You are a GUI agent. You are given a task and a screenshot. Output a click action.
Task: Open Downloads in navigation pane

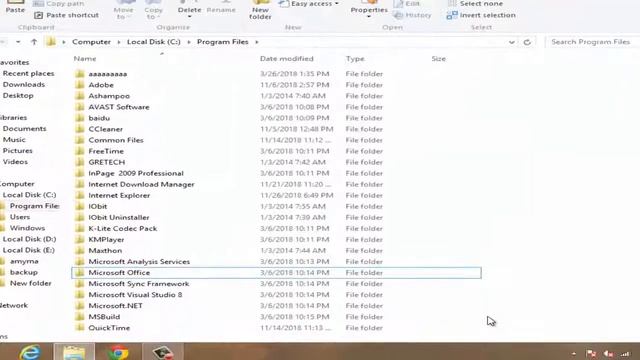[24, 84]
